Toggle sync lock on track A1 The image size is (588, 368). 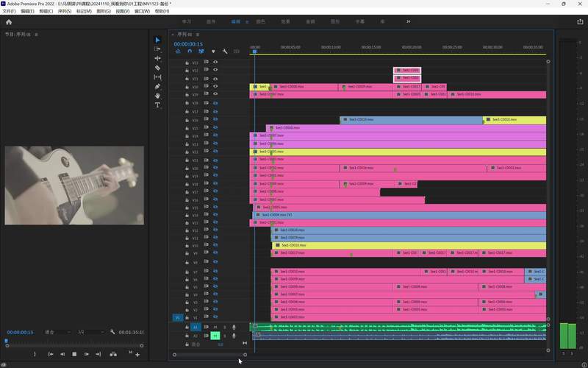(207, 327)
